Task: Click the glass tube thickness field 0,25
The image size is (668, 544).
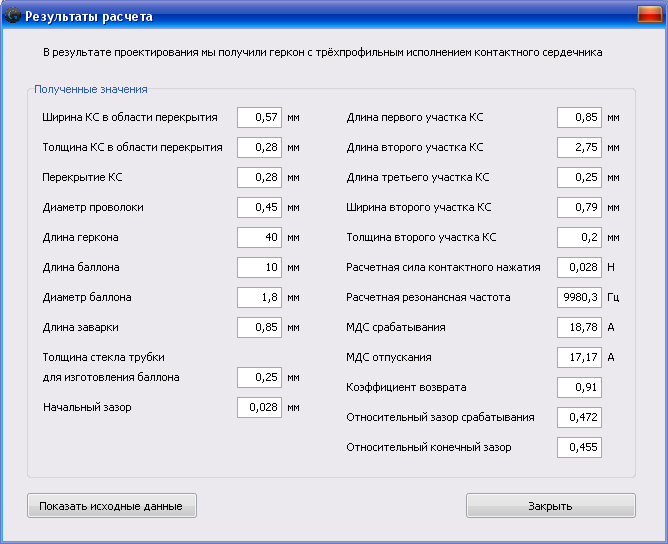Action: click(x=259, y=377)
